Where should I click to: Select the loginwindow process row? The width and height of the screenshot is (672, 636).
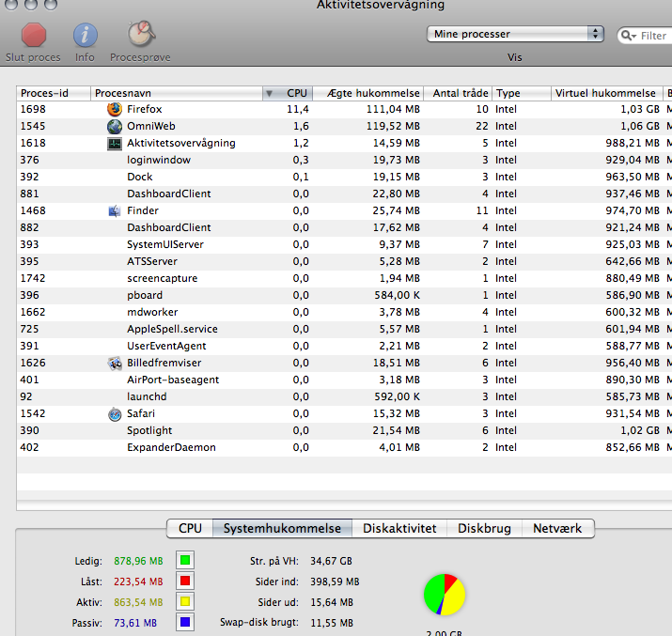345,161
